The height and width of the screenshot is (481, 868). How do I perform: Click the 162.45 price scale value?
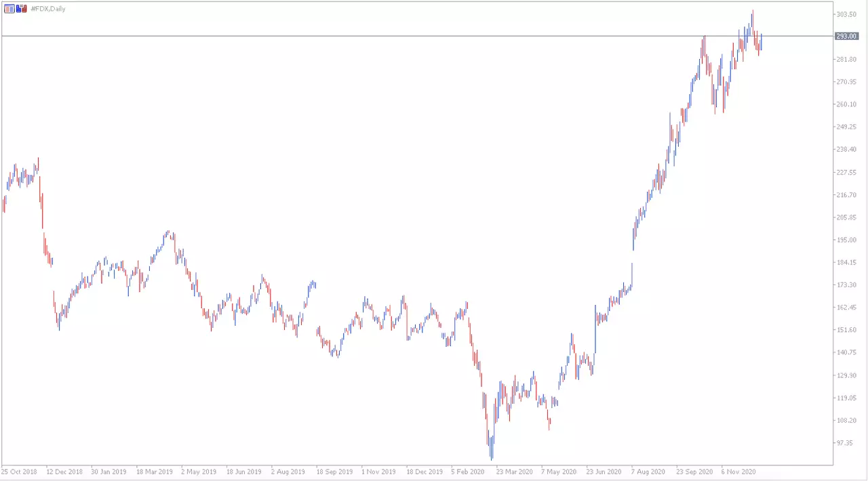point(846,308)
